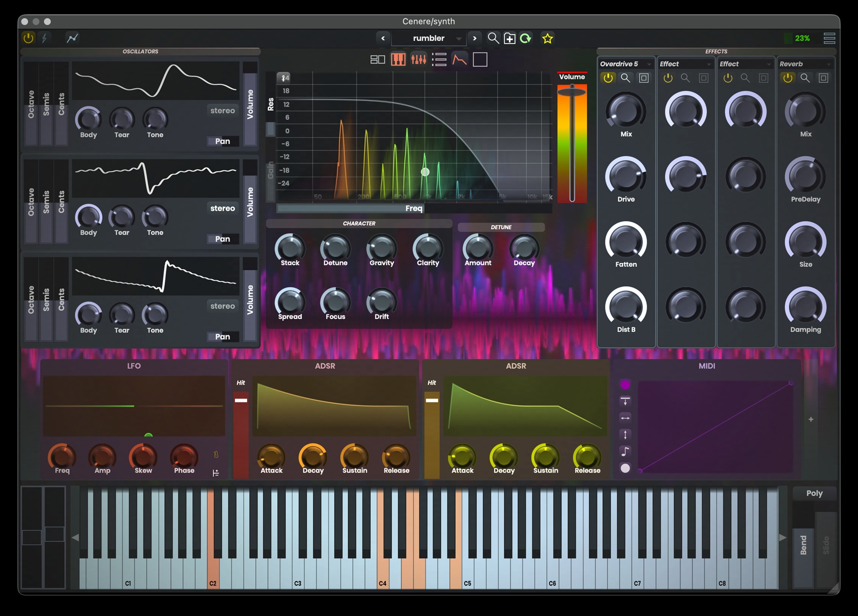Click the MIDI horizontal double-arrow icon
Viewport: 858px width, 616px height.
pos(625,418)
